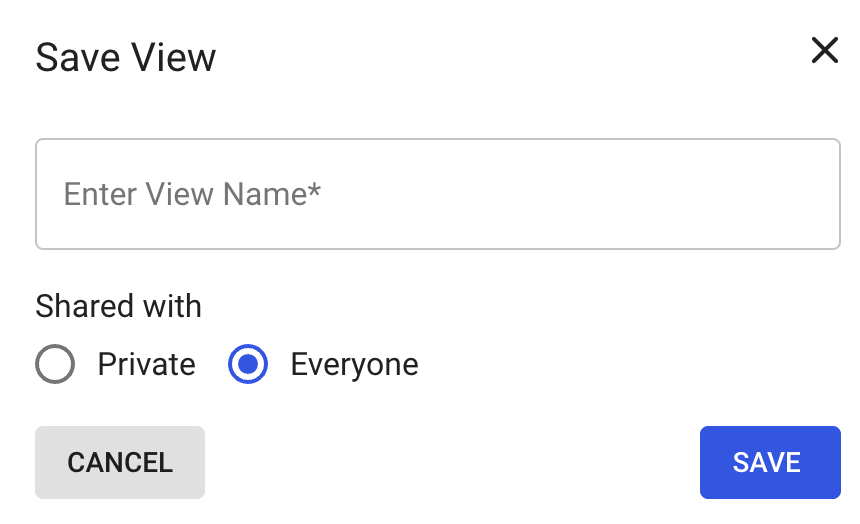Select the Everyone radio button

(248, 364)
